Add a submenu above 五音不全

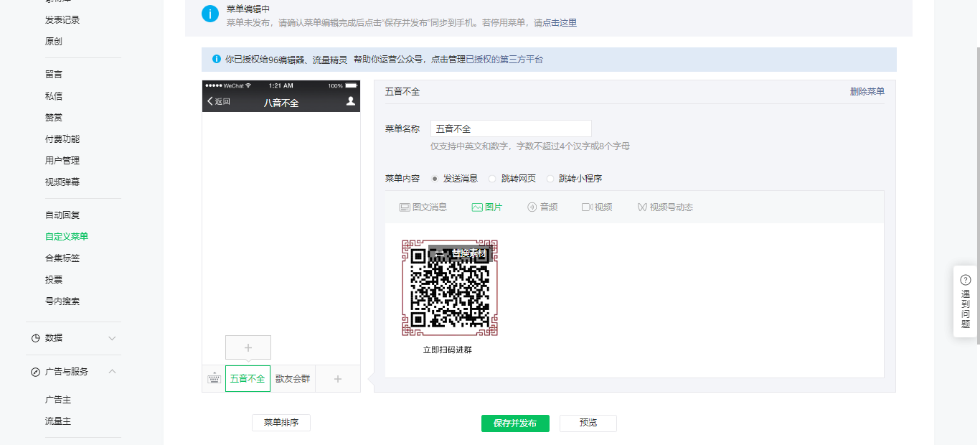(x=248, y=347)
